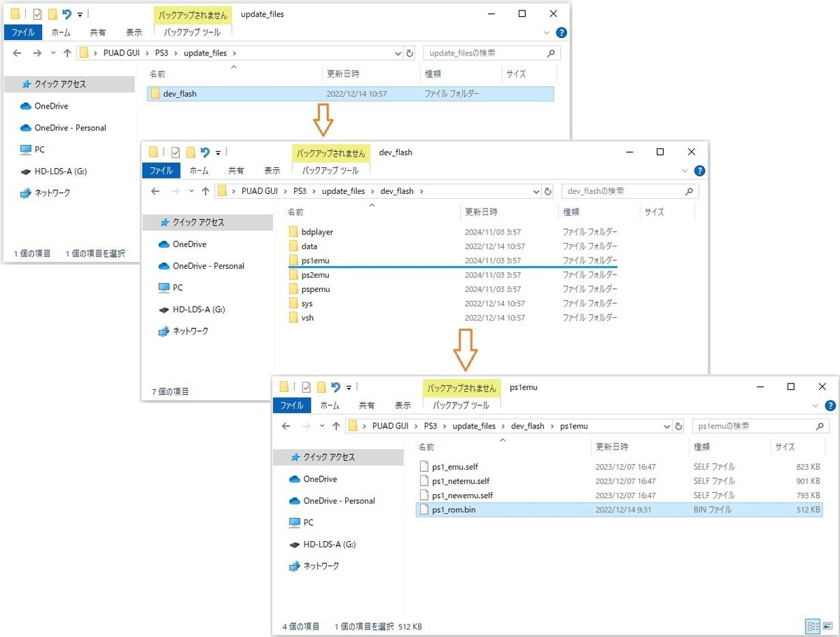Image resolution: width=840 pixels, height=637 pixels.
Task: Switch to details view in ps1emu window
Action: tap(813, 626)
